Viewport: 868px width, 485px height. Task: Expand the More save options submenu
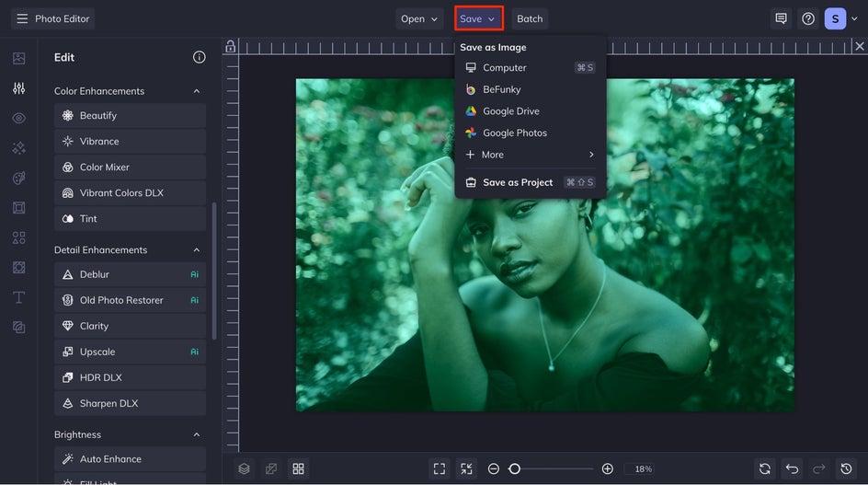point(530,155)
